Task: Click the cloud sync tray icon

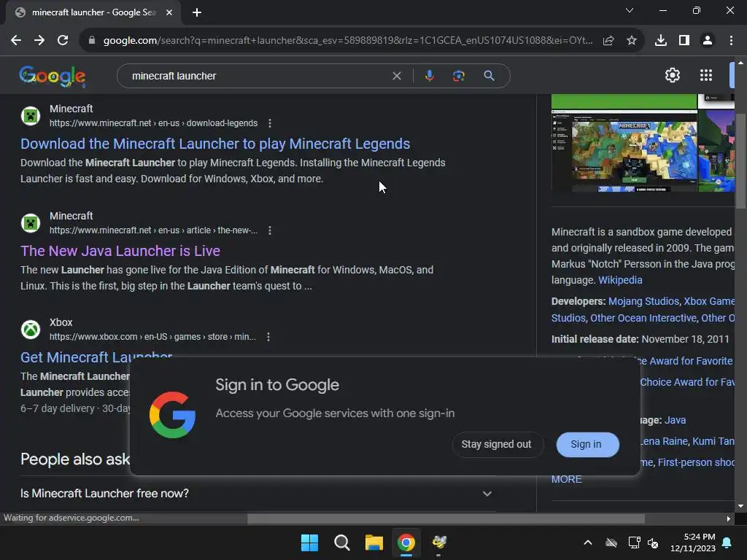Action: (611, 542)
